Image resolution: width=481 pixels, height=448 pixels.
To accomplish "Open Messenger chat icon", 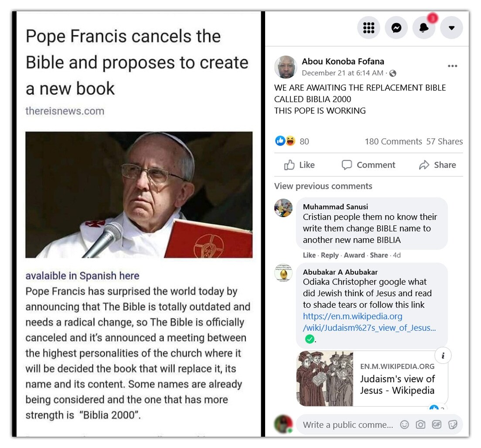I will (396, 28).
